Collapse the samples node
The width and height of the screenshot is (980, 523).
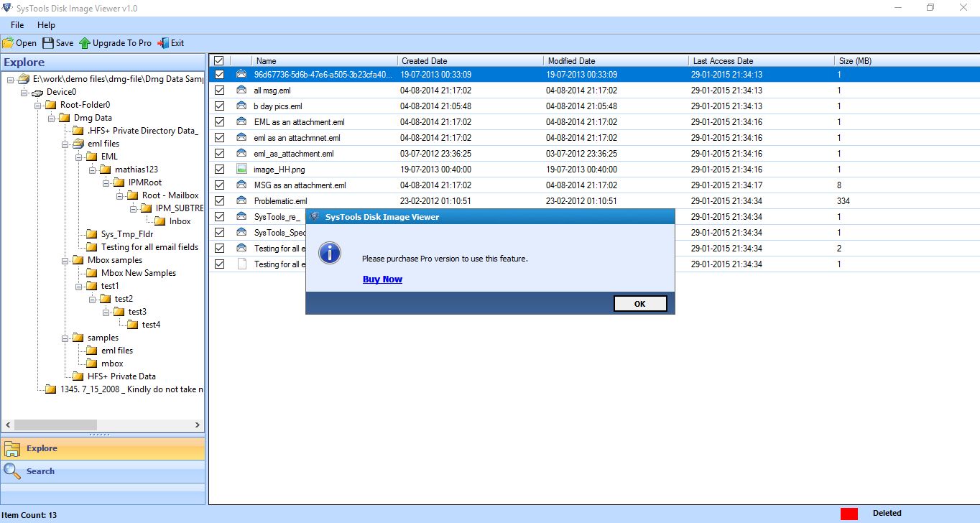(65, 338)
